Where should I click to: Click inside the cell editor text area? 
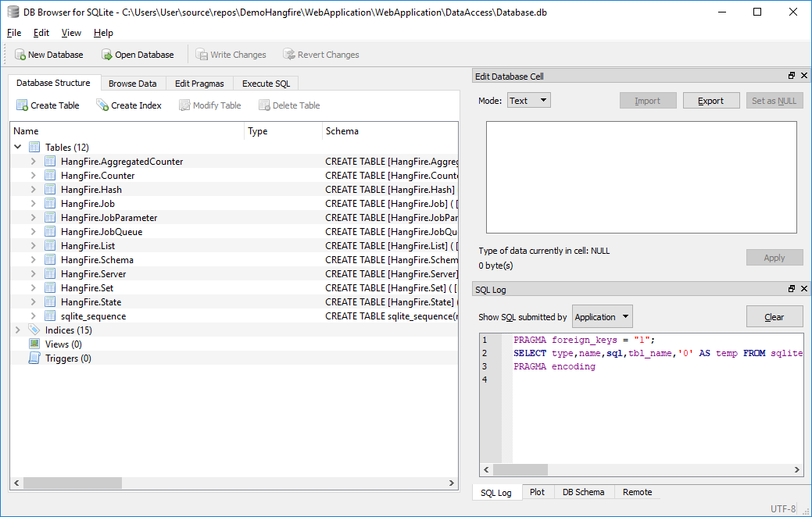point(641,177)
